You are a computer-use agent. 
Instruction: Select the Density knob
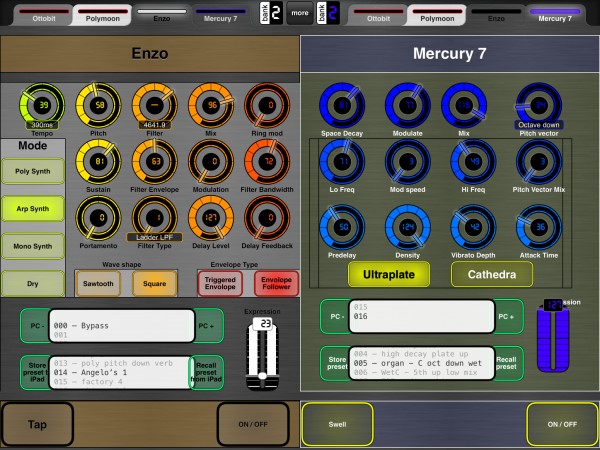click(408, 227)
